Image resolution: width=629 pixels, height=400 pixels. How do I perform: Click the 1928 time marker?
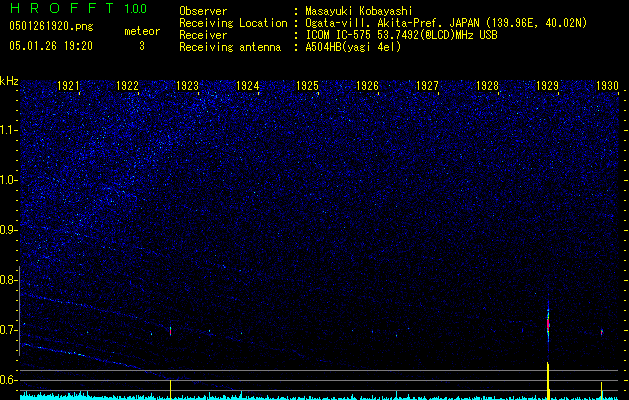(x=487, y=85)
